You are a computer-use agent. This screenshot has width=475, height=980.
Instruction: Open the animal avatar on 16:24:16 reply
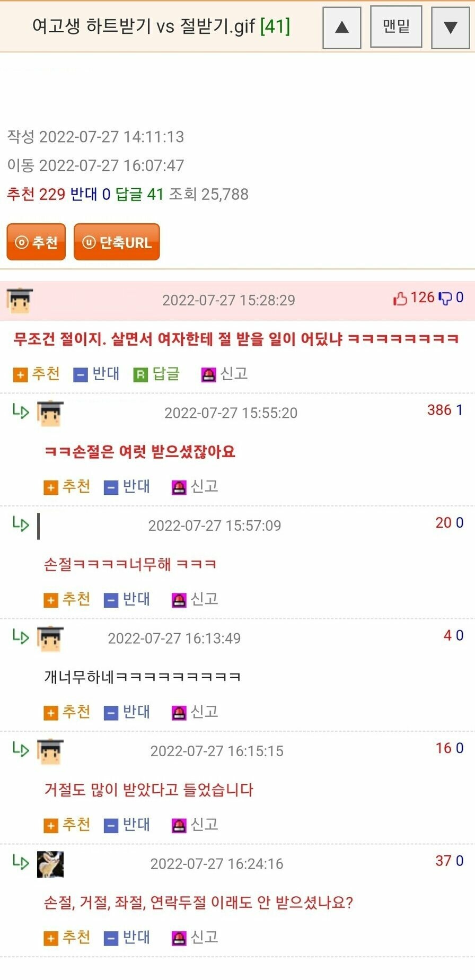click(50, 864)
